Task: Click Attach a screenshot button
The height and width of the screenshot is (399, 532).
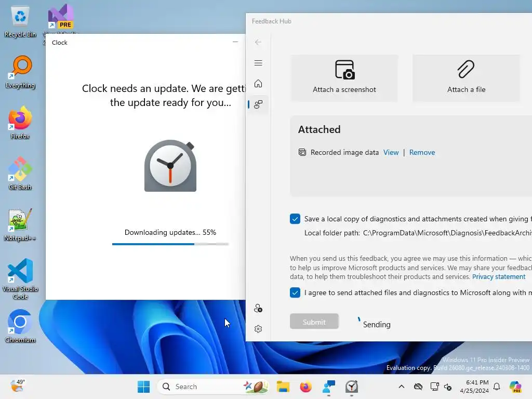Action: (344, 78)
